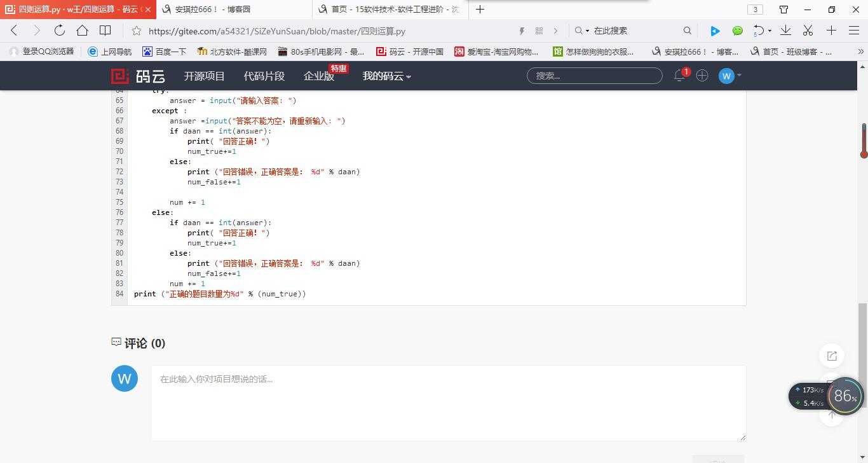Open bookmark 码云 - 开源中国

coord(410,52)
